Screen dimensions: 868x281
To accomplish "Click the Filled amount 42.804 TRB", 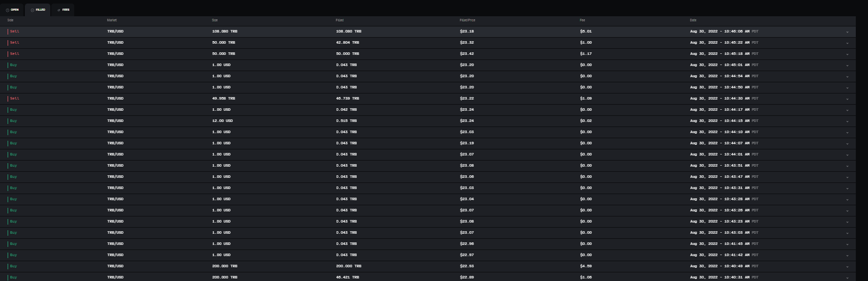I will pos(348,43).
